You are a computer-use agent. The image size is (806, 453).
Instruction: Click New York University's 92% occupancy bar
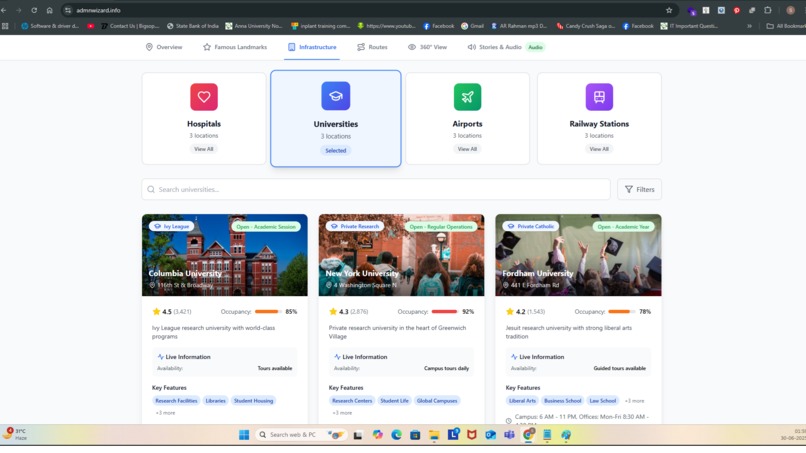(445, 312)
